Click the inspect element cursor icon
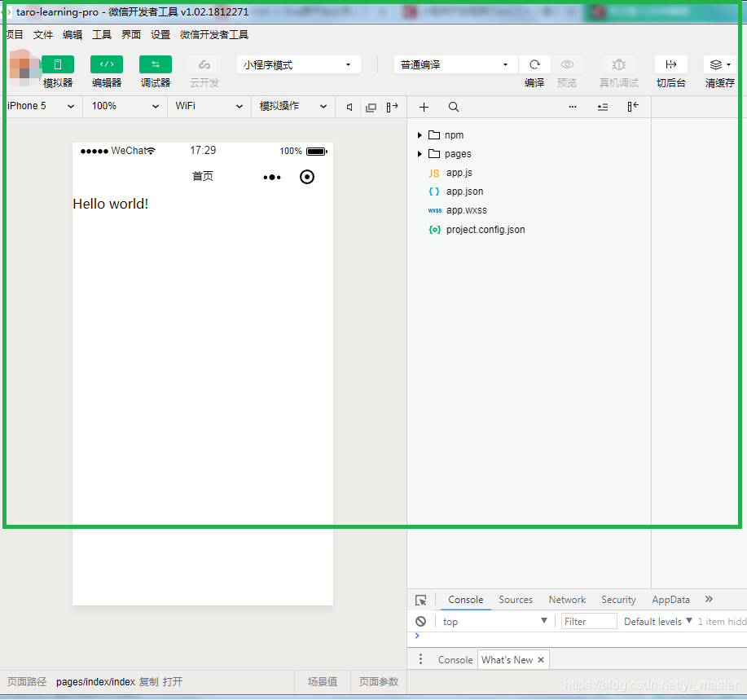Screen dimensions: 747x700 pyautogui.click(x=420, y=601)
